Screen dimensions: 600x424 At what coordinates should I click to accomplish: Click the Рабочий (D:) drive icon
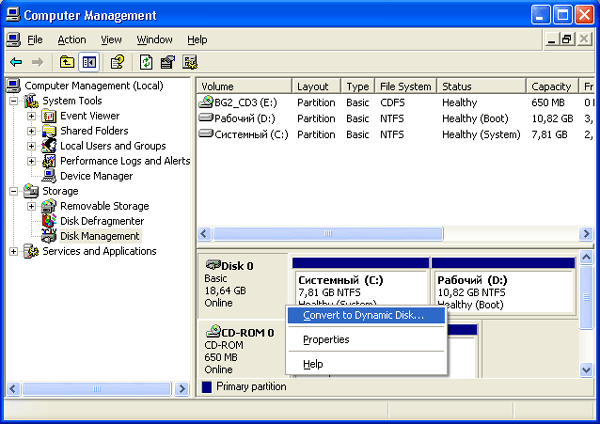[206, 118]
